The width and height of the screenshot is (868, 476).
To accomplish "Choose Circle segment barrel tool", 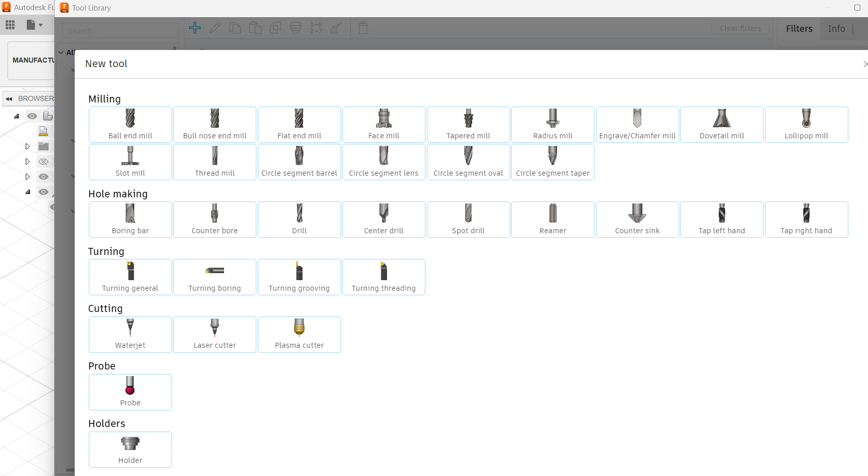I will click(299, 162).
